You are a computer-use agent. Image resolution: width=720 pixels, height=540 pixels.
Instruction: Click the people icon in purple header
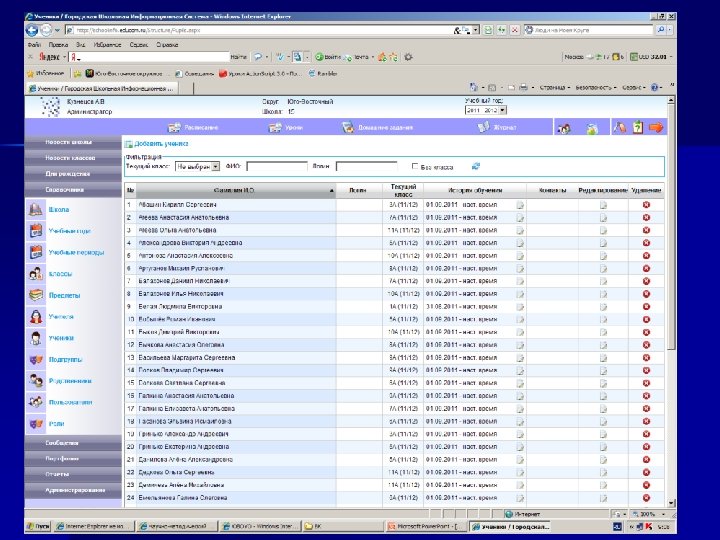click(564, 129)
